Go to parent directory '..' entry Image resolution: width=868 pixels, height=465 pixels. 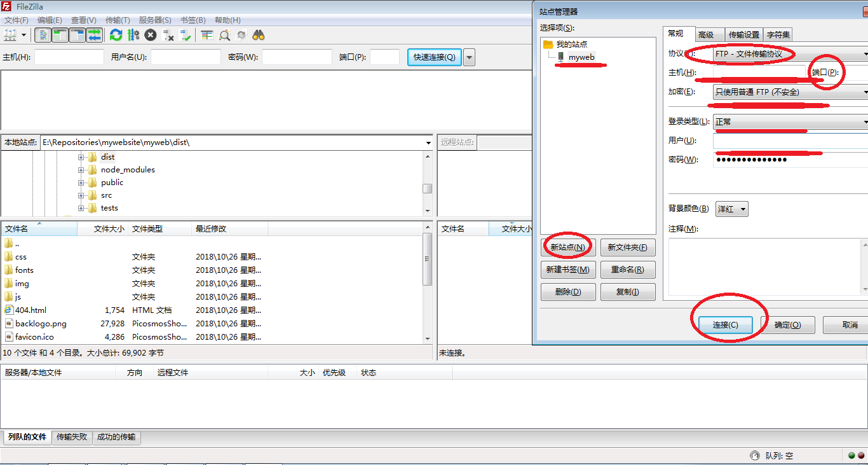pyautogui.click(x=17, y=244)
